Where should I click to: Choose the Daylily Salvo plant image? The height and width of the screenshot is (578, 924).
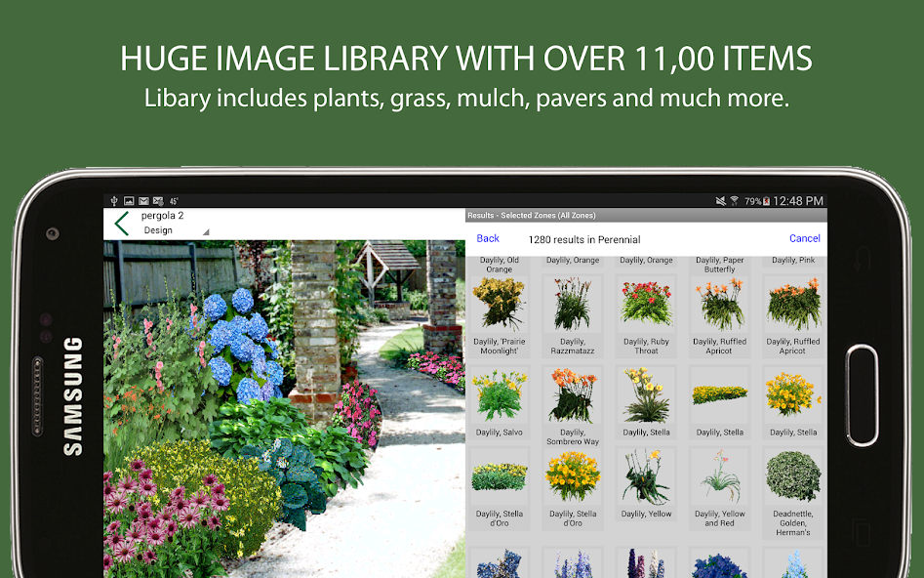[x=499, y=395]
